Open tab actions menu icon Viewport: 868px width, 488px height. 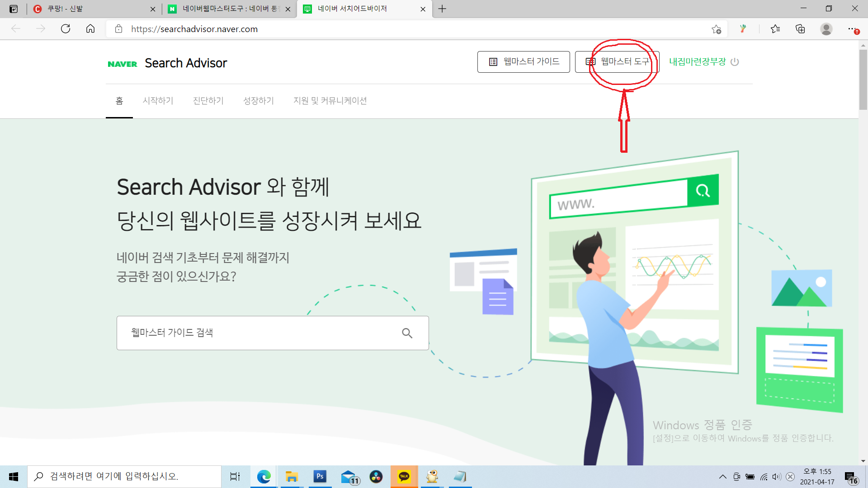14,9
